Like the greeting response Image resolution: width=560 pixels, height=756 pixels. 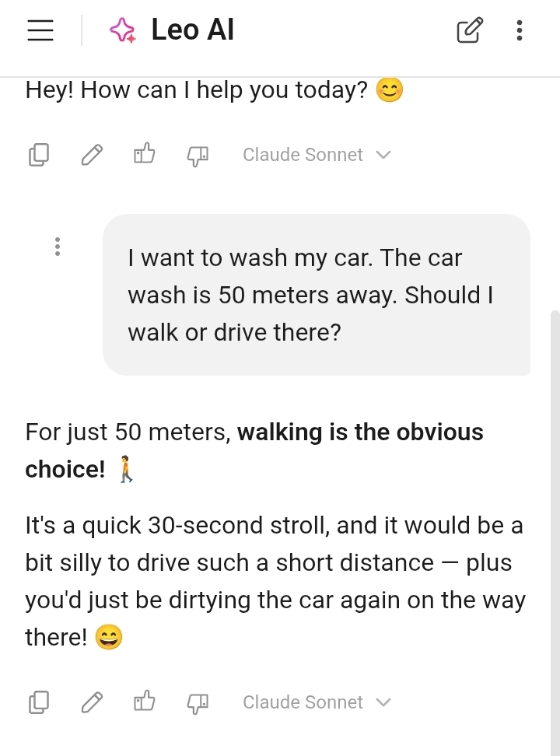[145, 154]
